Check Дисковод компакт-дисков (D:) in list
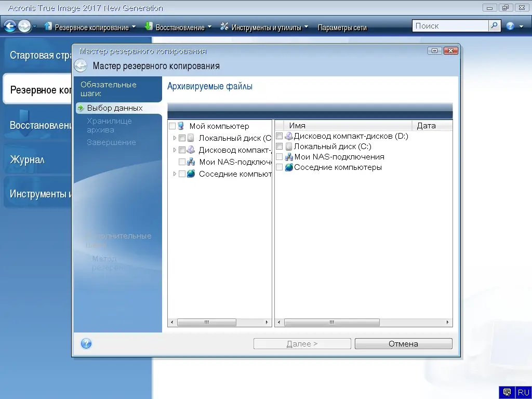The height and width of the screenshot is (399, 532). (279, 136)
